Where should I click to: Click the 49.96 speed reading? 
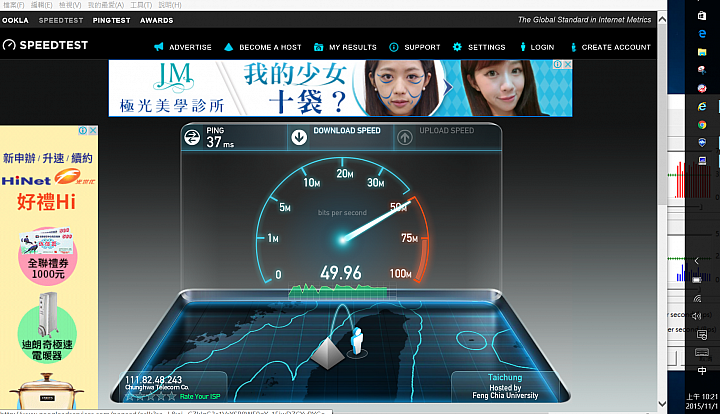(x=341, y=273)
